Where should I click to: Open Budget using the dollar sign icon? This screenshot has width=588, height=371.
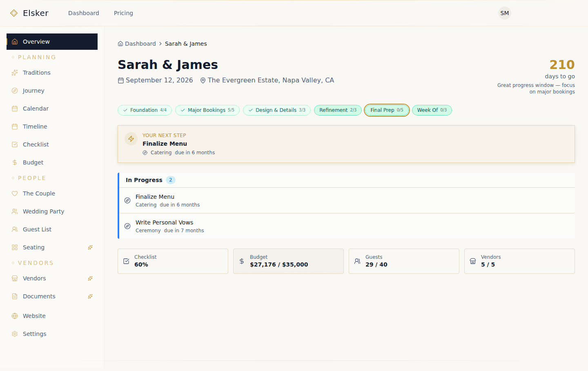pyautogui.click(x=14, y=162)
